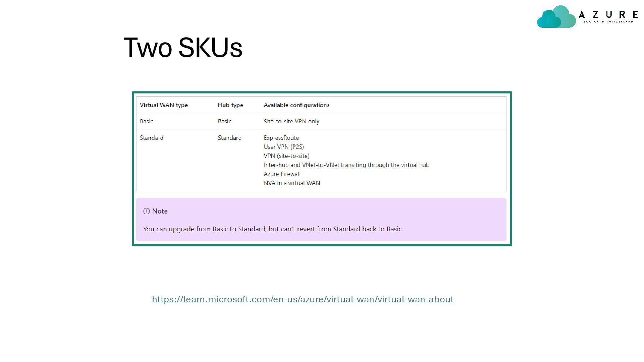This screenshot has height=362, width=644.
Task: Click the 'ExpressRoute' configuration entry
Action: tap(281, 138)
